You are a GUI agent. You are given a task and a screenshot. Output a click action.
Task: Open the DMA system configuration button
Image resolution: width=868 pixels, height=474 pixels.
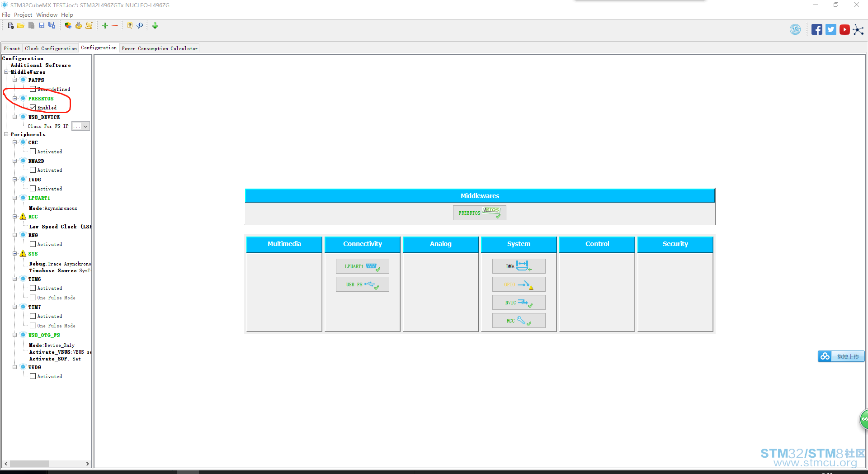tap(519, 266)
